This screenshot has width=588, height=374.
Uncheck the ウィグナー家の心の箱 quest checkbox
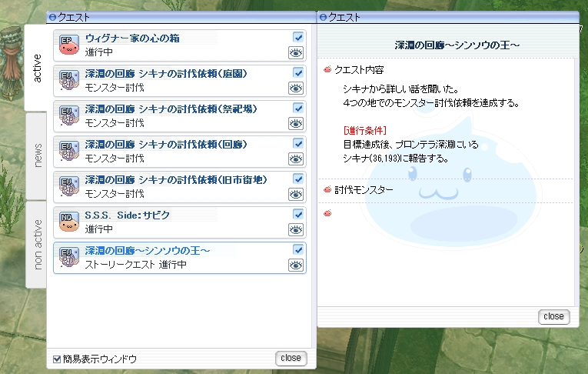pyautogui.click(x=298, y=37)
